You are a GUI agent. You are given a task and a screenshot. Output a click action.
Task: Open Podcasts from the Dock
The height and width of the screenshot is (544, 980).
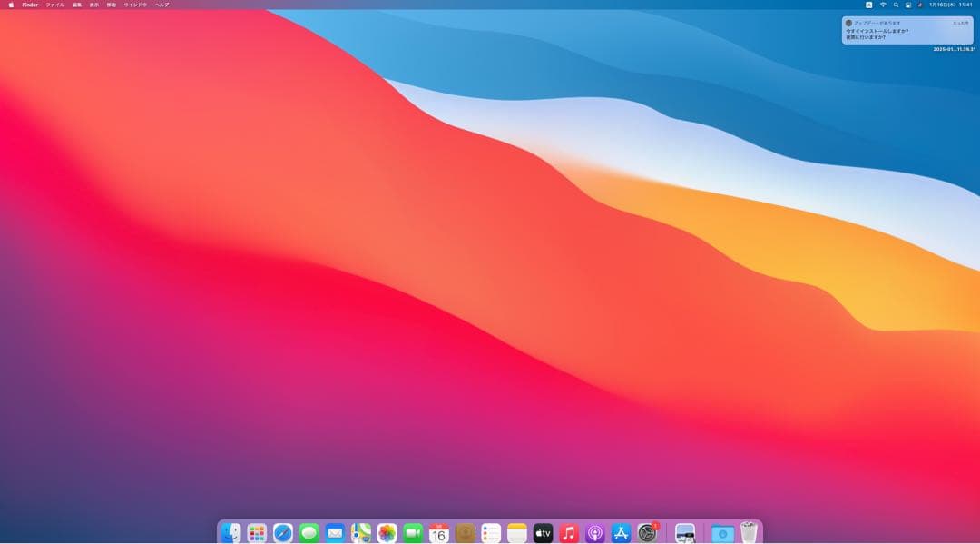[x=593, y=534]
